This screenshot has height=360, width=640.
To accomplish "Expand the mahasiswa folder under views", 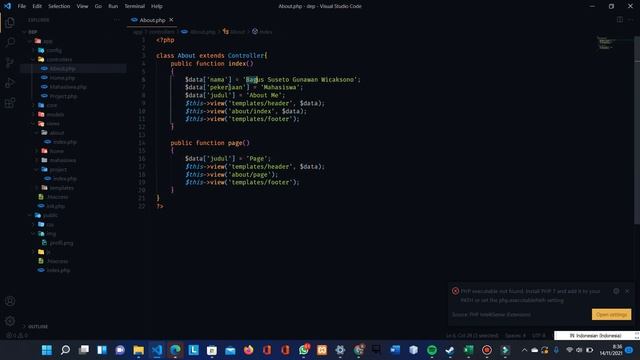I will 63,160.
